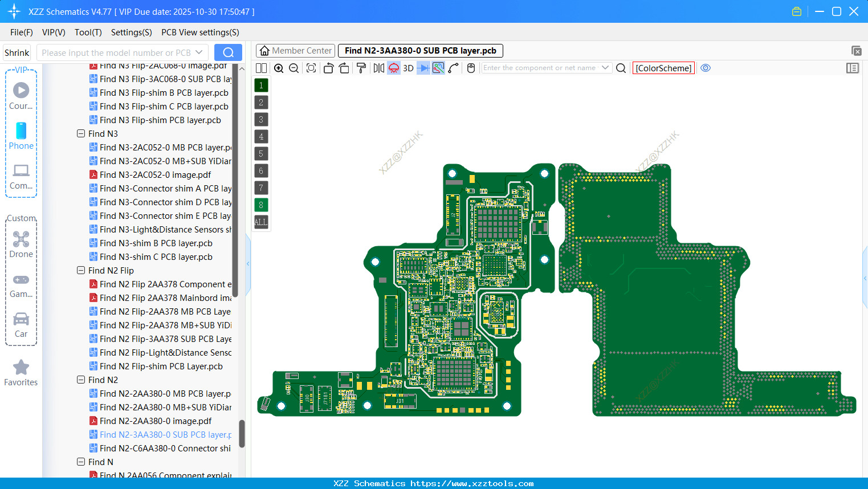Open the ColorScheme selector
Viewport: 868px width, 489px height.
click(663, 68)
